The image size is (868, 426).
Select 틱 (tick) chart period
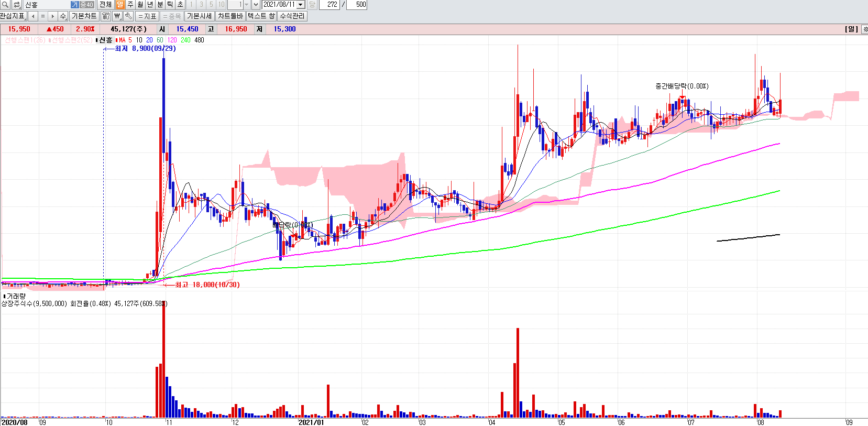[x=170, y=5]
